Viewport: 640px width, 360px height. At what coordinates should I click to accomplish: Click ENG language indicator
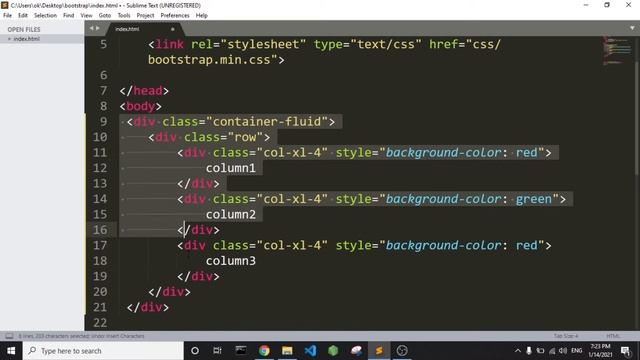point(577,351)
